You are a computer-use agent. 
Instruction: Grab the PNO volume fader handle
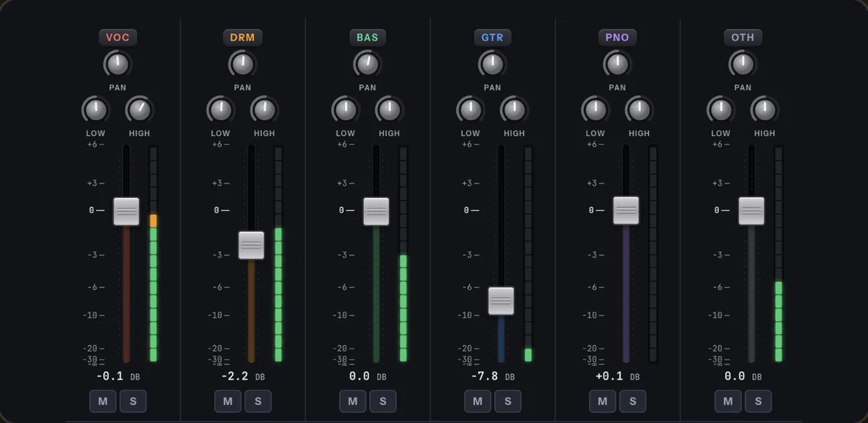[x=626, y=210]
